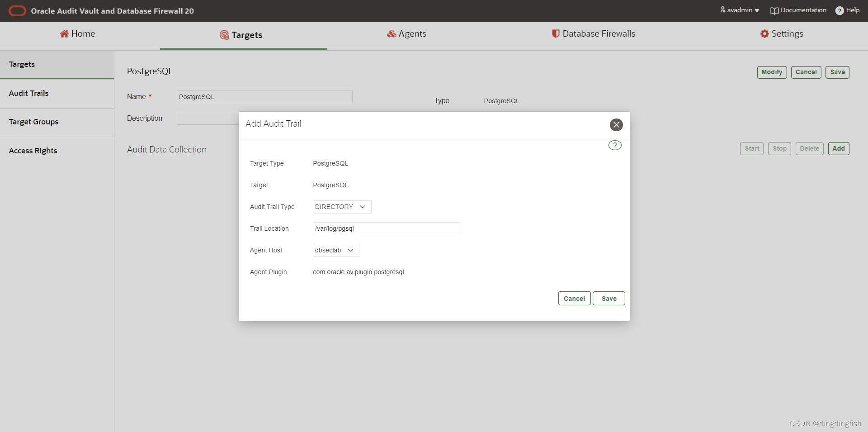
Task: Click the avadmin user icon
Action: point(723,9)
